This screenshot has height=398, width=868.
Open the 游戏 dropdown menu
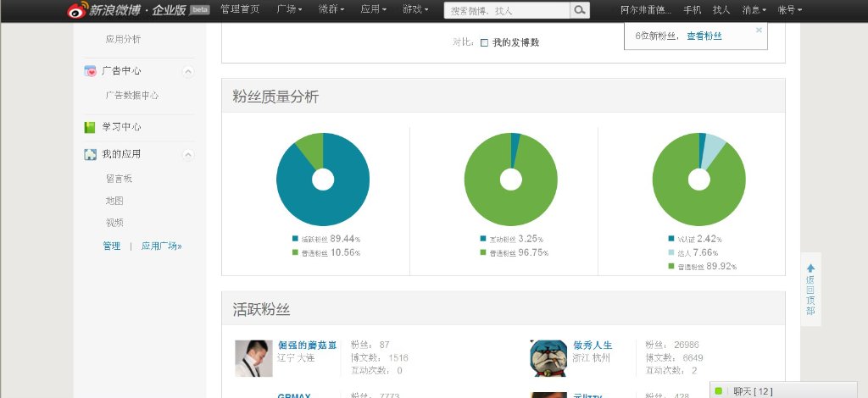[415, 9]
